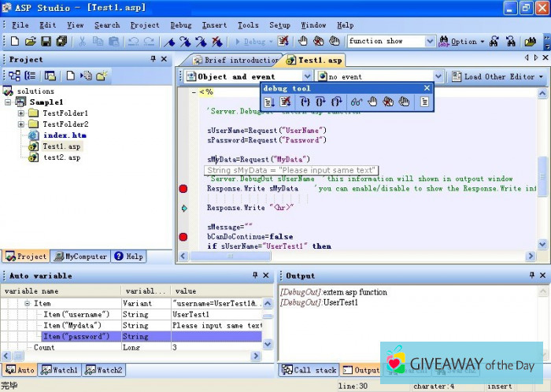Click the glasses watch icon in debug tool
551x392 pixels.
357,102
